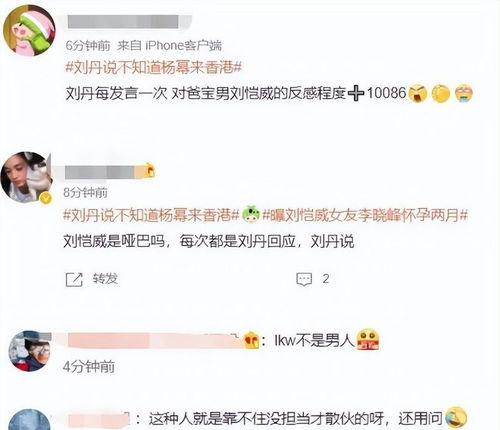Viewport: 500px width, 430px height.
Task: Click the crying emoji after 10086
Action: coord(463,94)
